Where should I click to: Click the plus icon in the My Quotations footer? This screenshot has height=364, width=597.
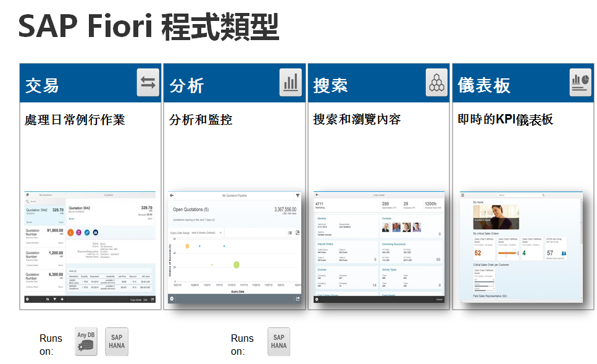pos(62,299)
